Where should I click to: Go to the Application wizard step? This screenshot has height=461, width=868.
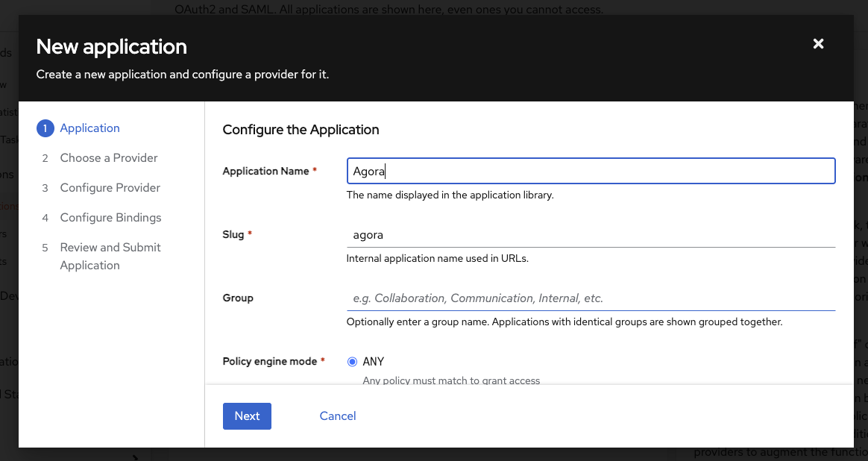[x=89, y=128]
